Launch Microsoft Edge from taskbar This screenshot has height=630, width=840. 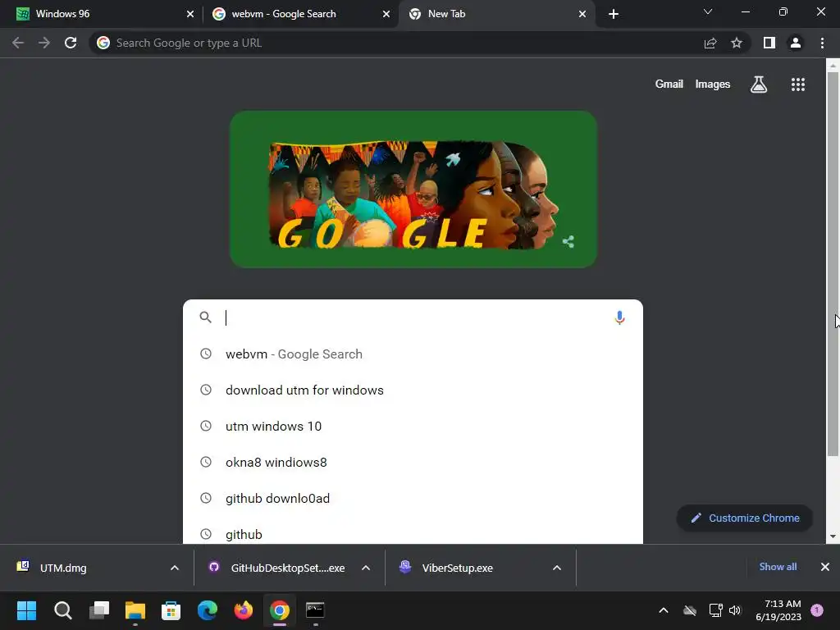tap(208, 610)
